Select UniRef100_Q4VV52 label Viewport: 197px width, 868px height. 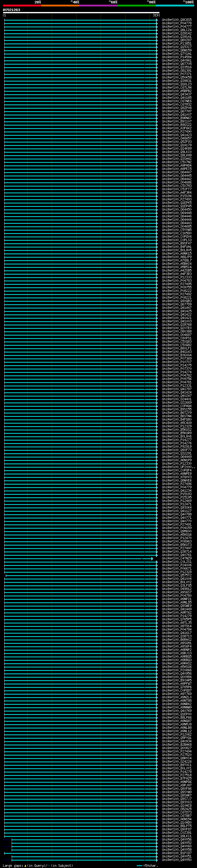tap(177, 843)
